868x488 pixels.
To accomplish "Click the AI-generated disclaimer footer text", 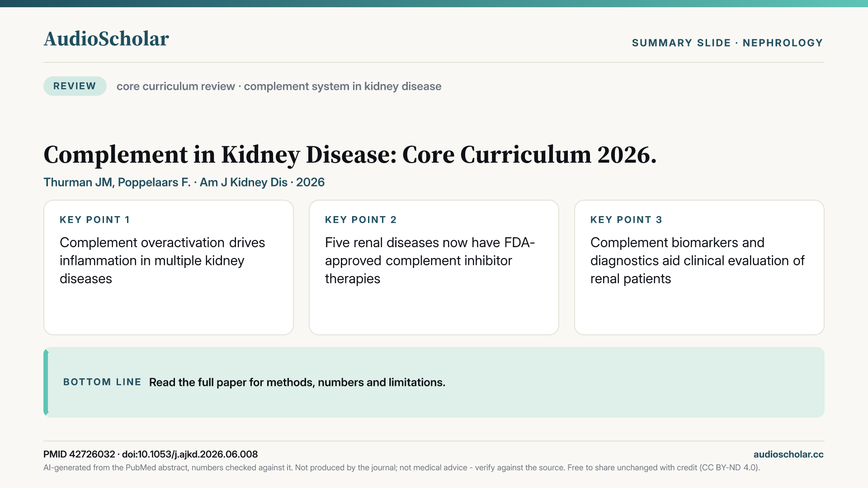I will point(401,468).
